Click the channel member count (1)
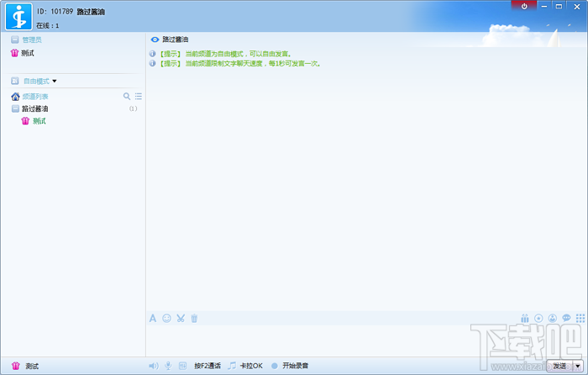 point(133,108)
